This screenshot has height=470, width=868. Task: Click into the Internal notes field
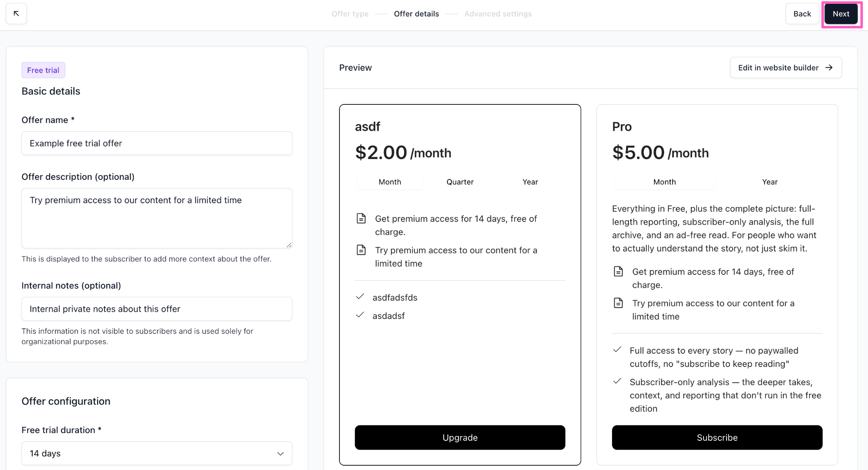(x=157, y=309)
